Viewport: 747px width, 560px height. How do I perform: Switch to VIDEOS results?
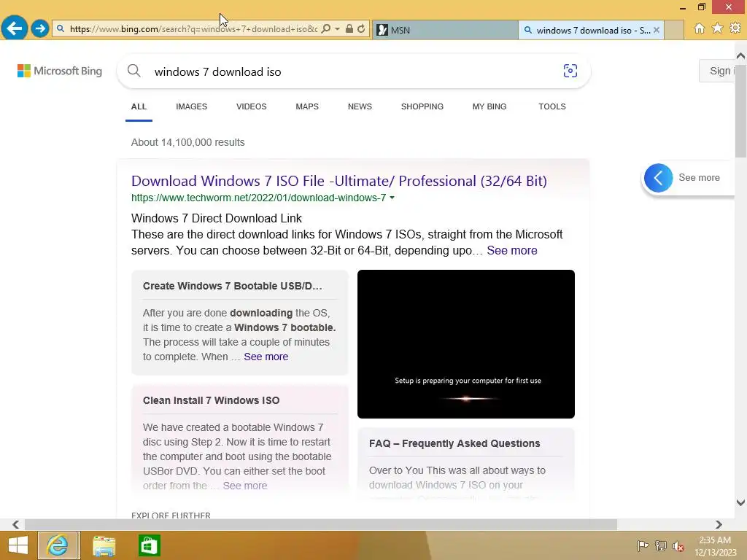point(252,106)
